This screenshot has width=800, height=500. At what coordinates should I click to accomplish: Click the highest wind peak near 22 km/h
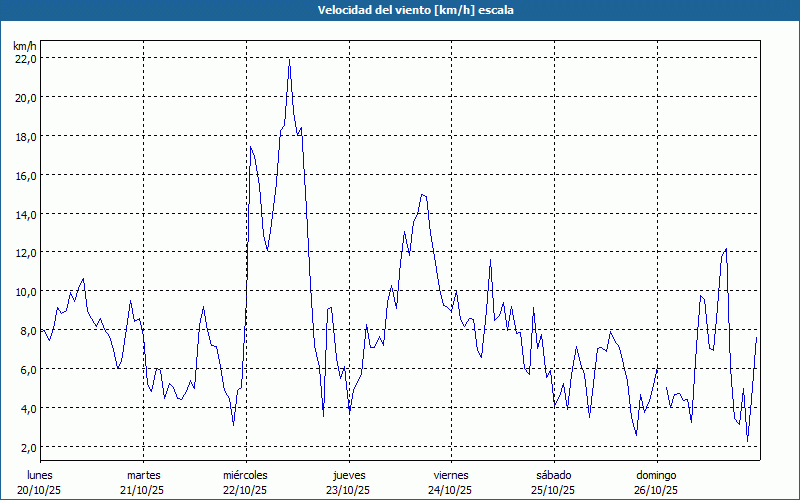tap(289, 60)
